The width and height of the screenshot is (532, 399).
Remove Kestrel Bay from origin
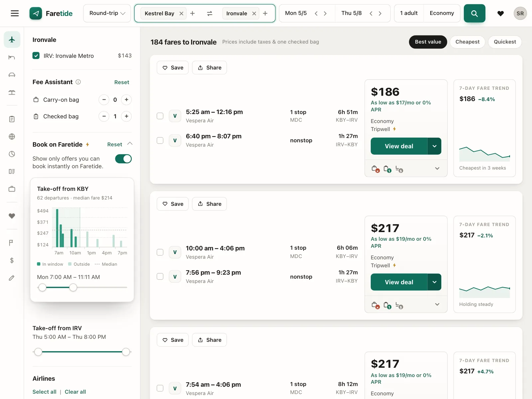[181, 14]
